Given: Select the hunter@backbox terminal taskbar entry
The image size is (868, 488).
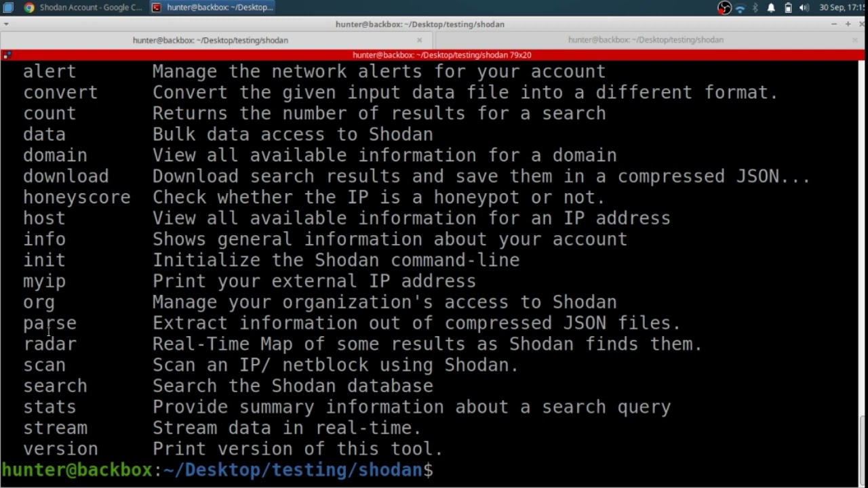Looking at the screenshot, I should click(212, 7).
